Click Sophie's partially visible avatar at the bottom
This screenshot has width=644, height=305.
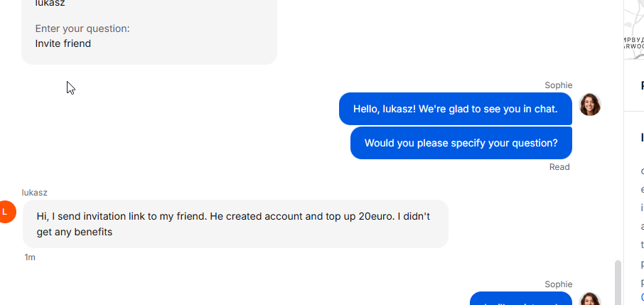click(590, 299)
